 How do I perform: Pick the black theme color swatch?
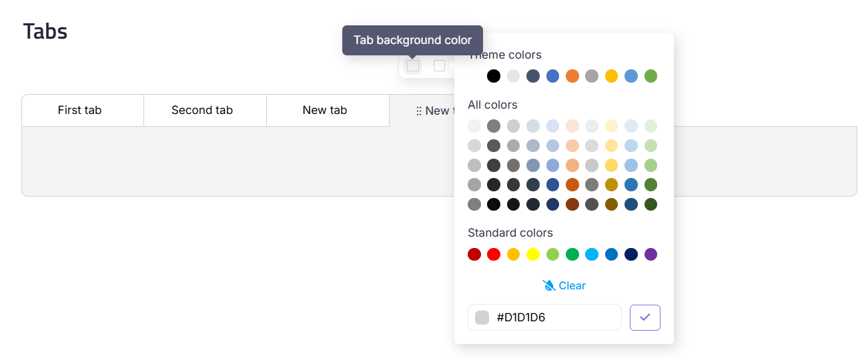click(494, 76)
